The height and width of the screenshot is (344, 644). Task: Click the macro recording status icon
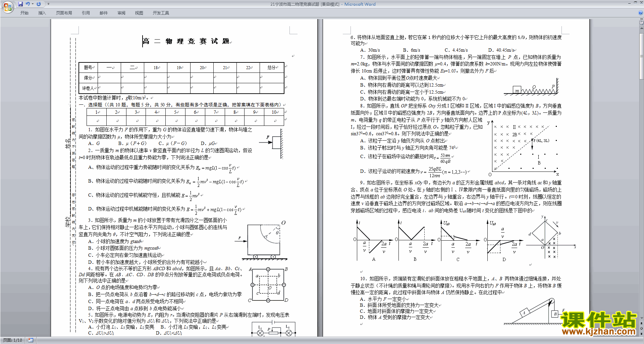click(31, 340)
